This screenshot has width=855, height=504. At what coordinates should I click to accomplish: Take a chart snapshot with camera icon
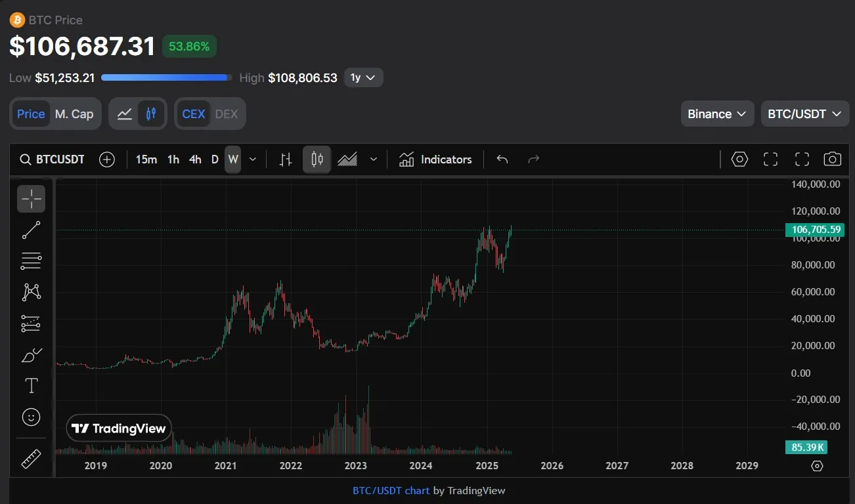pos(832,159)
